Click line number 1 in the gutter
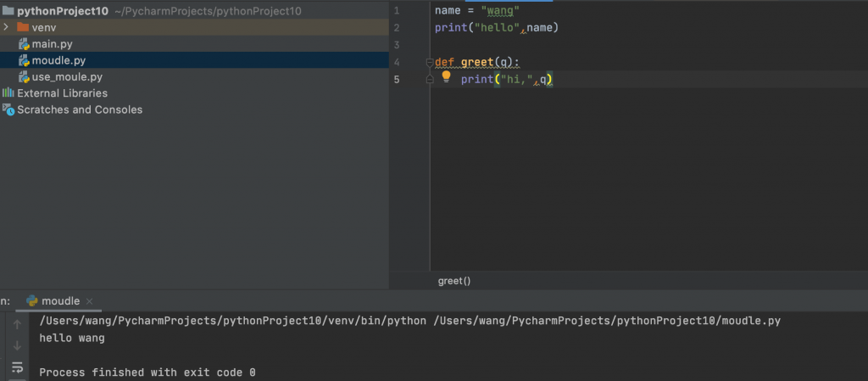 [x=397, y=11]
